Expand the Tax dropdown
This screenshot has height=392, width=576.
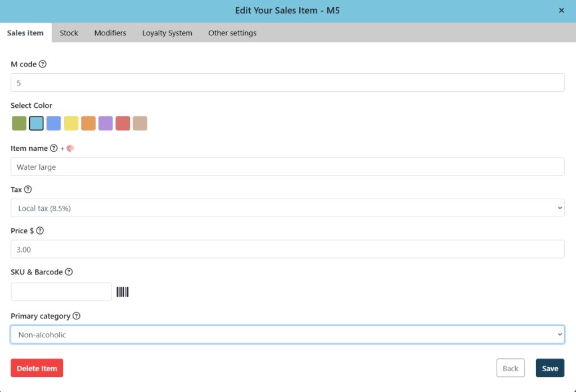pyautogui.click(x=287, y=208)
